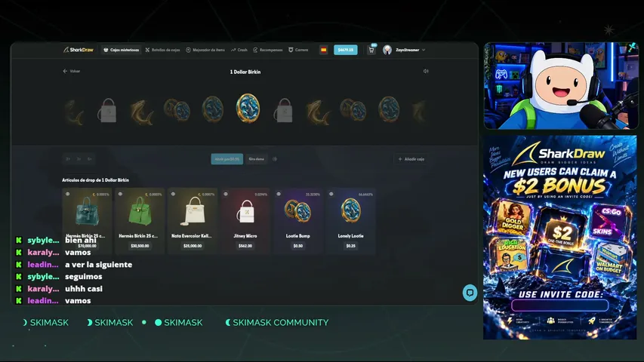Click the Kick icon beside 'a ver la siguiente'
The height and width of the screenshot is (362, 644).
pyautogui.click(x=18, y=265)
